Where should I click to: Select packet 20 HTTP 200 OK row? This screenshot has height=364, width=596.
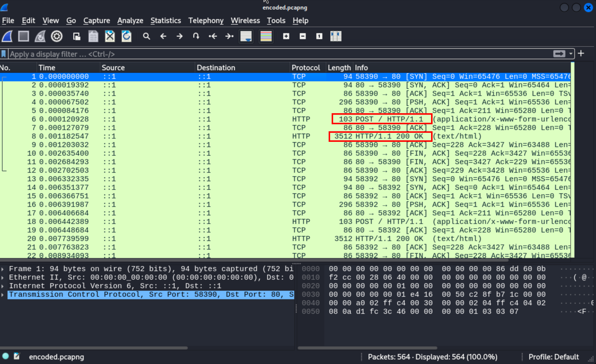(x=285, y=238)
